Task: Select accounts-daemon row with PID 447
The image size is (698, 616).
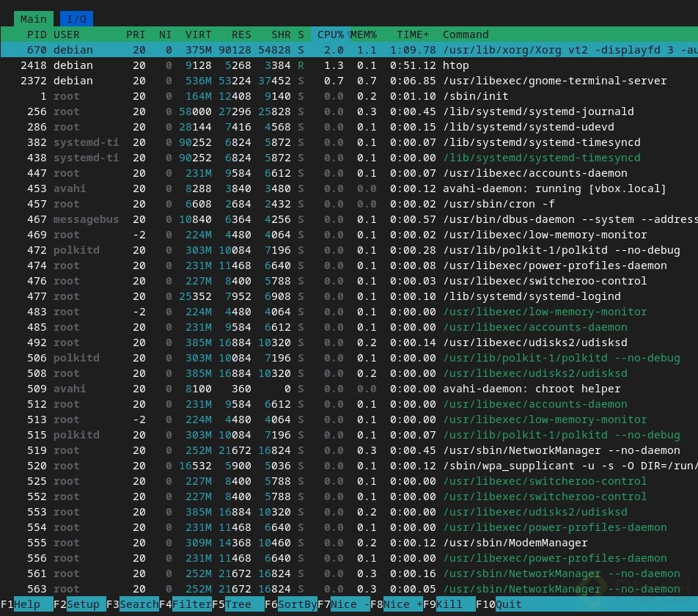Action: (x=349, y=173)
